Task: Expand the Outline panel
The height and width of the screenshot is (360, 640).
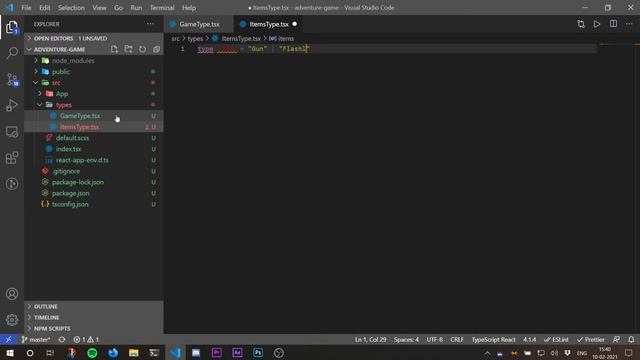Action: click(x=93, y=306)
